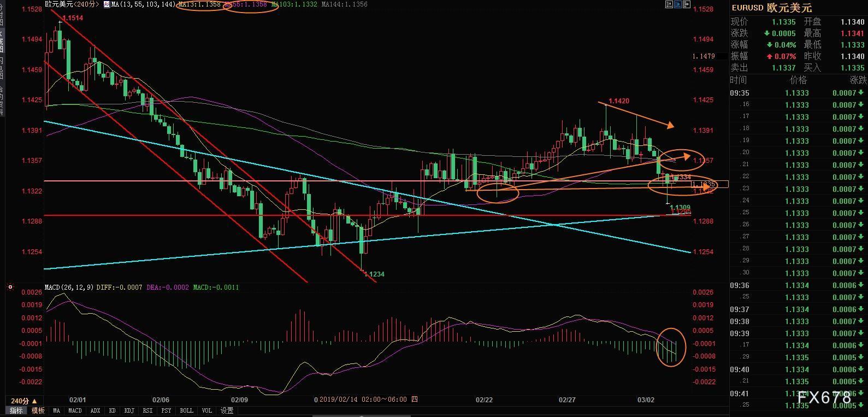Image resolution: width=868 pixels, height=417 pixels.
Task: Click the MA indicator icon before MA(13,55,103,144)
Action: click(x=106, y=4)
